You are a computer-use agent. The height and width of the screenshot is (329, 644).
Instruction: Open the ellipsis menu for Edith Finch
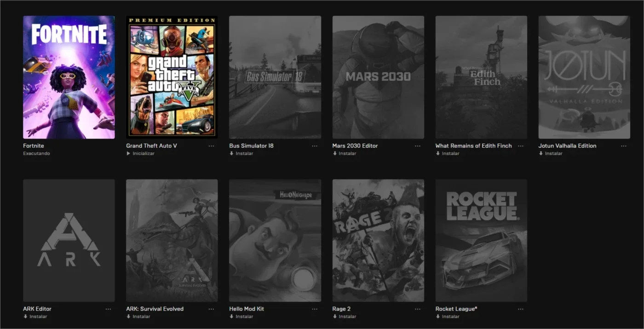(520, 146)
